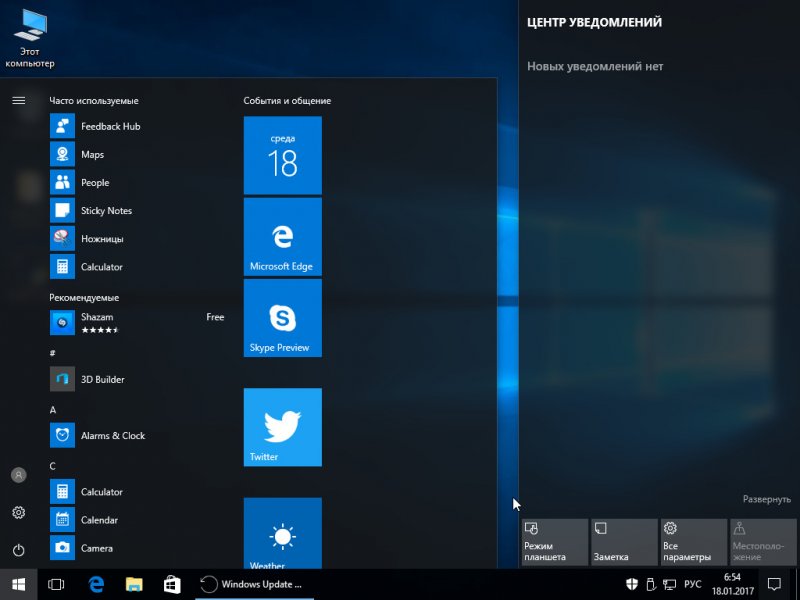Open Alarms & Clock
Screen dimensions: 800x600
point(136,435)
